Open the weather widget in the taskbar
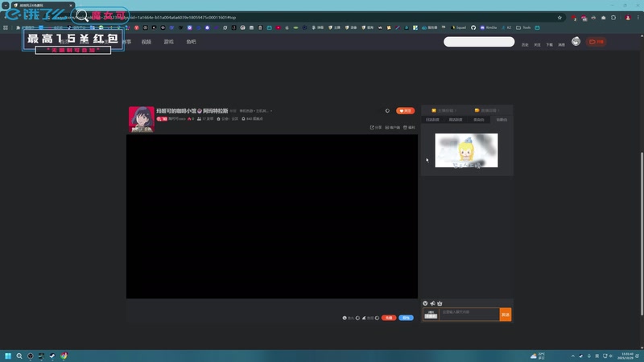Image resolution: width=644 pixels, height=362 pixels. coord(538,356)
